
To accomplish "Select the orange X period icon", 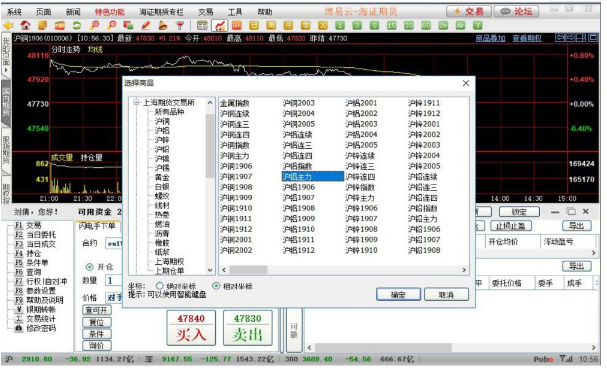I will tap(322, 26).
